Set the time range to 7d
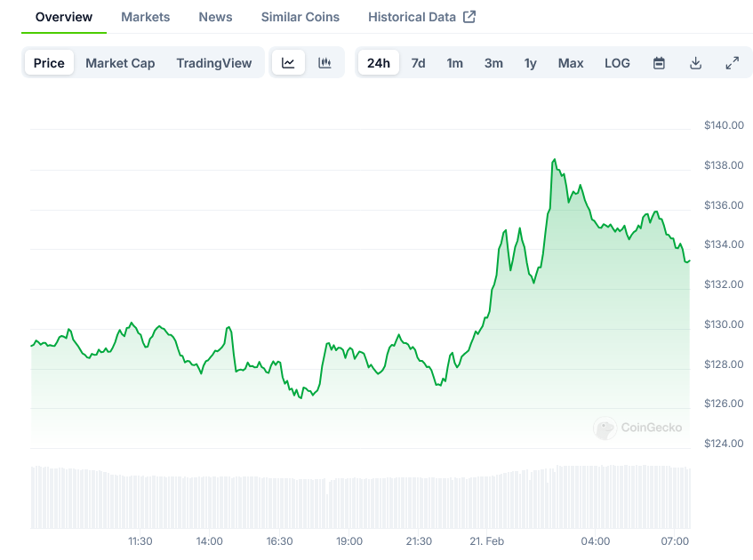This screenshot has width=753, height=560. pos(418,63)
